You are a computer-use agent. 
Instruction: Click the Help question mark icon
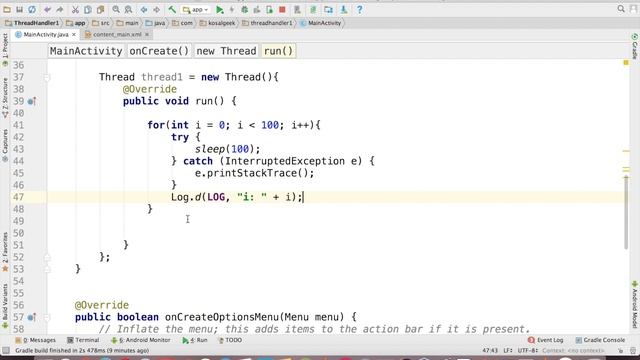(359, 9)
